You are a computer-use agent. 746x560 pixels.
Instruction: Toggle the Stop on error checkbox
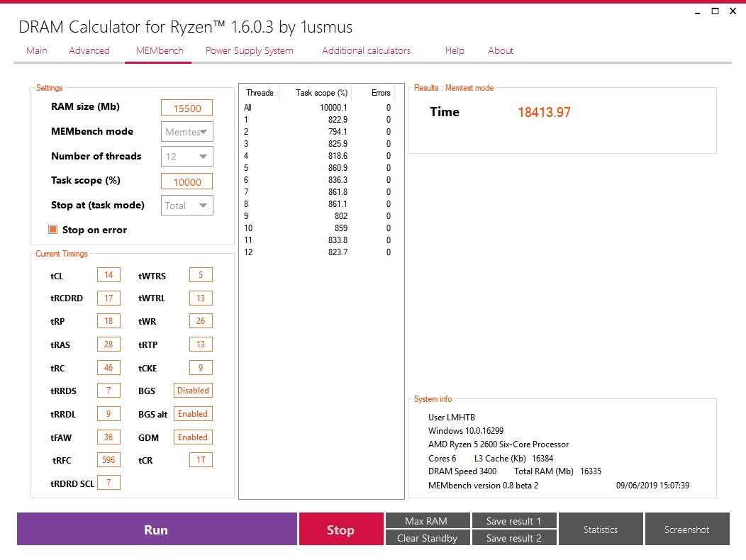(x=52, y=230)
